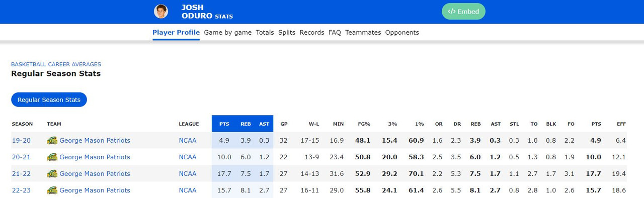Click the FG% column header
644x198 pixels.
364,124
